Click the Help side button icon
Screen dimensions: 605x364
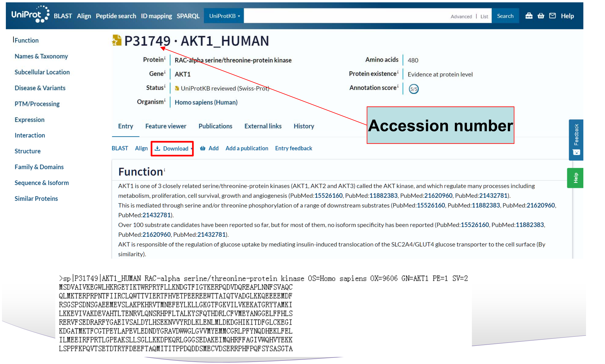pyautogui.click(x=575, y=178)
